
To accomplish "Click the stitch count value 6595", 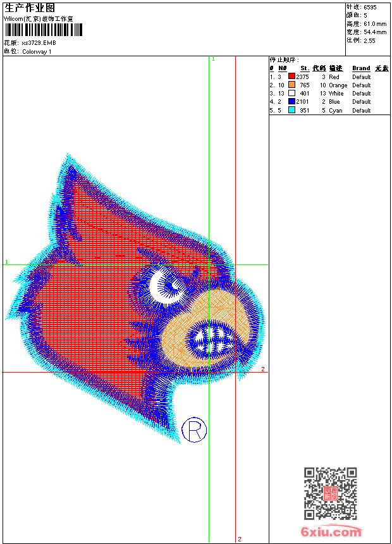I will click(x=370, y=8).
